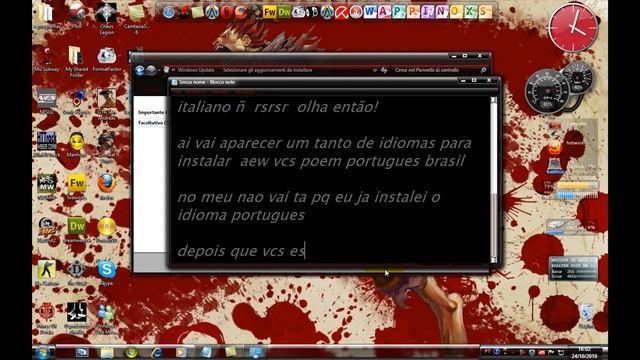Refresh the Windows Update address bar
Screen dimensions: 640x360
384,70
